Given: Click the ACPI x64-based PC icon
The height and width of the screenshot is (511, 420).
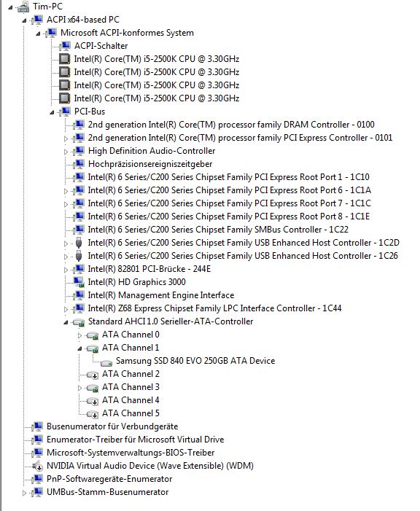Looking at the screenshot, I should 38,20.
